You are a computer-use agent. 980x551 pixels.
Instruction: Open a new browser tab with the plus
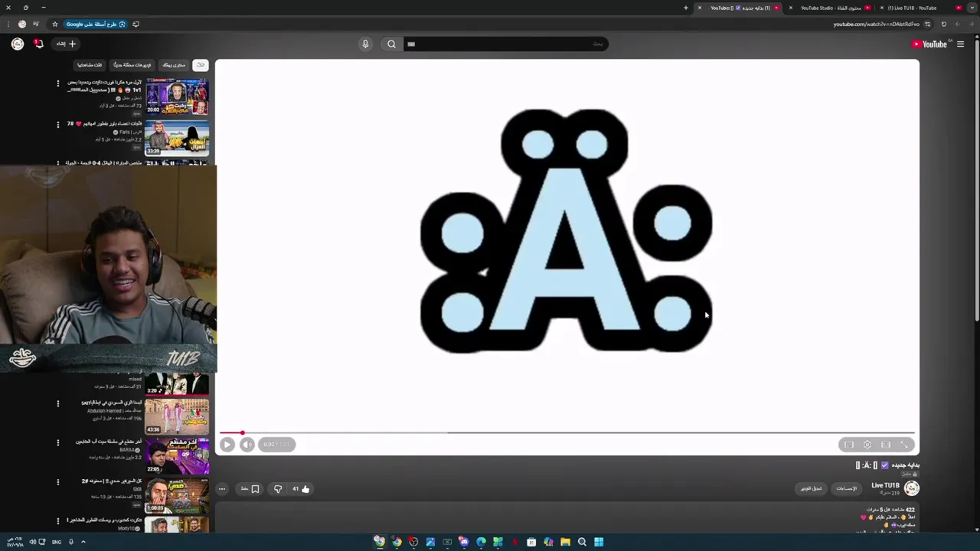point(686,8)
